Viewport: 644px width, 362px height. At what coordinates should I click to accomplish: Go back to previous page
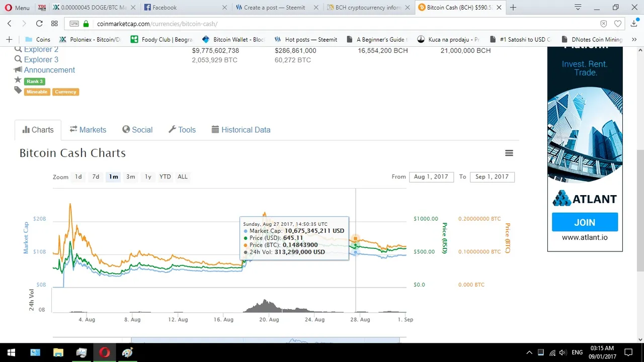tap(10, 24)
